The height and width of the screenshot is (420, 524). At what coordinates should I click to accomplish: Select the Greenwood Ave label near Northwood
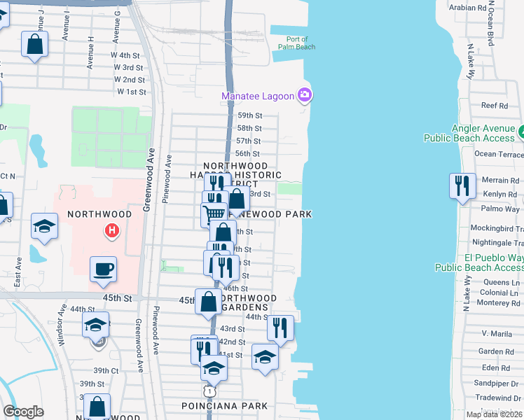[x=149, y=180]
